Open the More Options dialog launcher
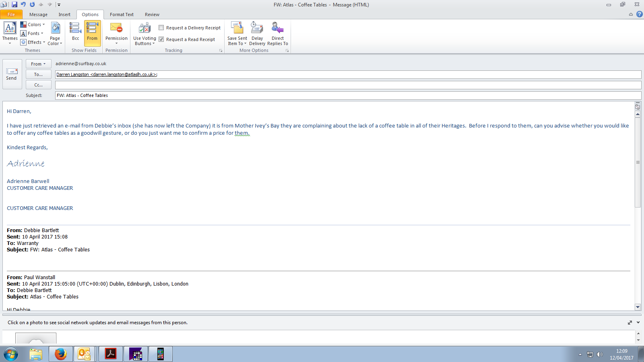This screenshot has height=362, width=644. tap(287, 51)
